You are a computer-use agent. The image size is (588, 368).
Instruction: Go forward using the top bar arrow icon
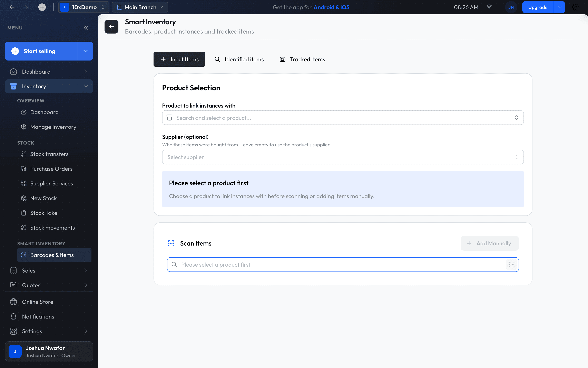[x=25, y=7]
